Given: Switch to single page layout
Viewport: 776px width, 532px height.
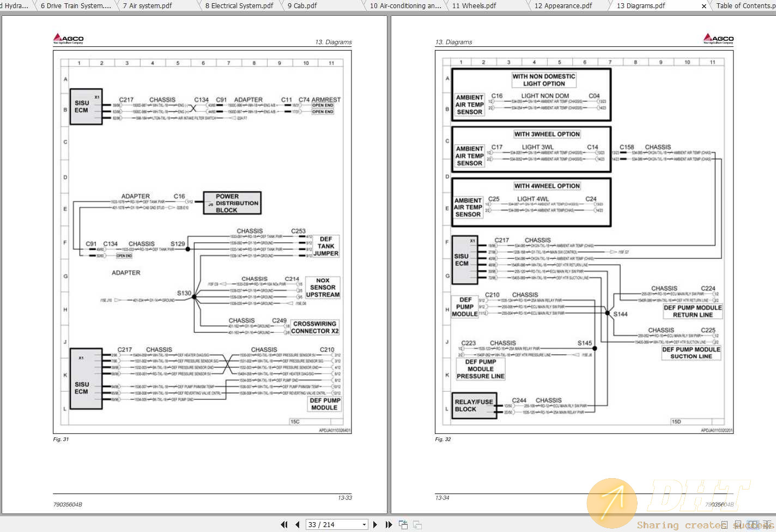Looking at the screenshot, I should (724, 525).
